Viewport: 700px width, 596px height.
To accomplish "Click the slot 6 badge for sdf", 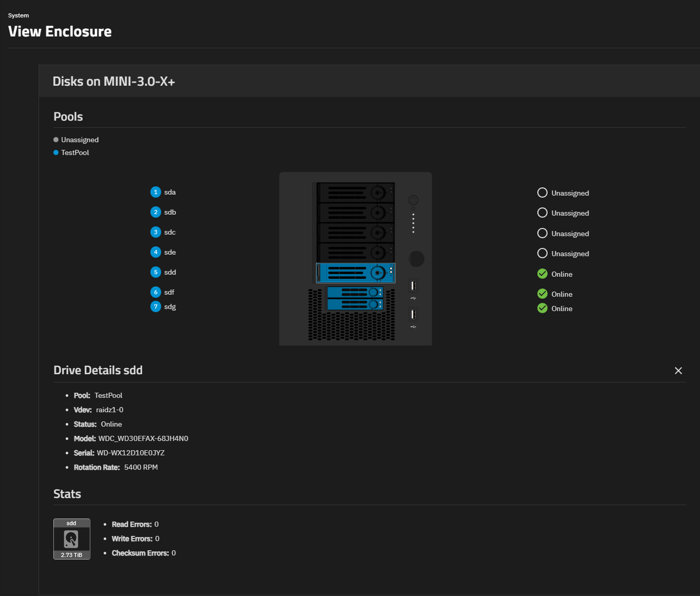I will click(155, 292).
